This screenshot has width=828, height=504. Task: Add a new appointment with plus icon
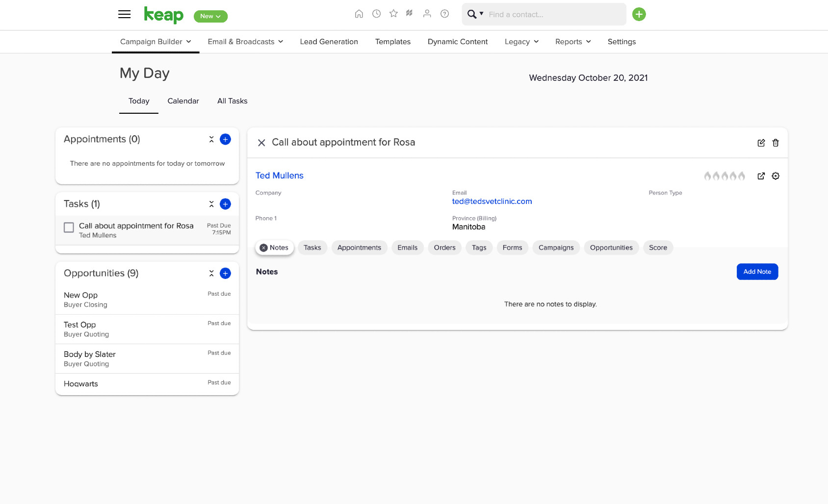pos(225,139)
